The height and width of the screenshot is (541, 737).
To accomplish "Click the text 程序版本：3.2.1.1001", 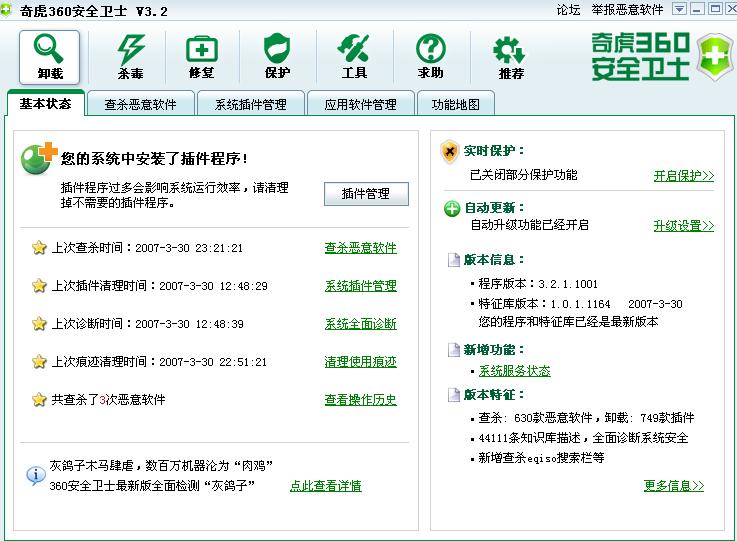I will click(538, 284).
